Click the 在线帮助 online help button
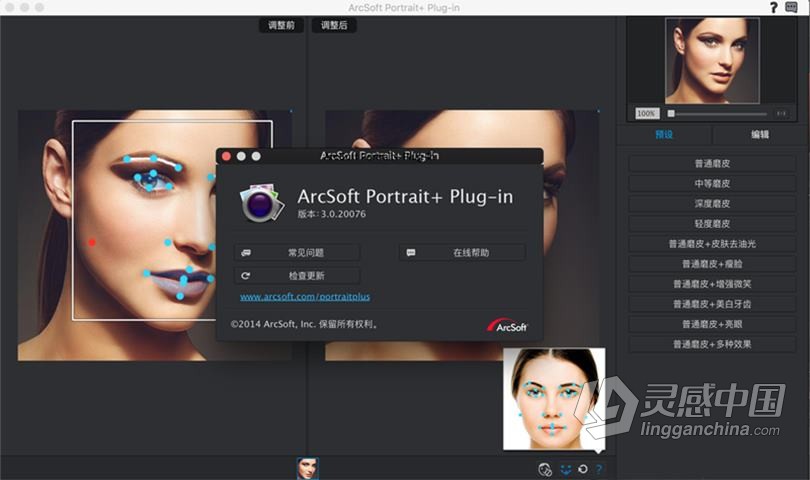Screen dimensions: 810x480 click(462, 253)
